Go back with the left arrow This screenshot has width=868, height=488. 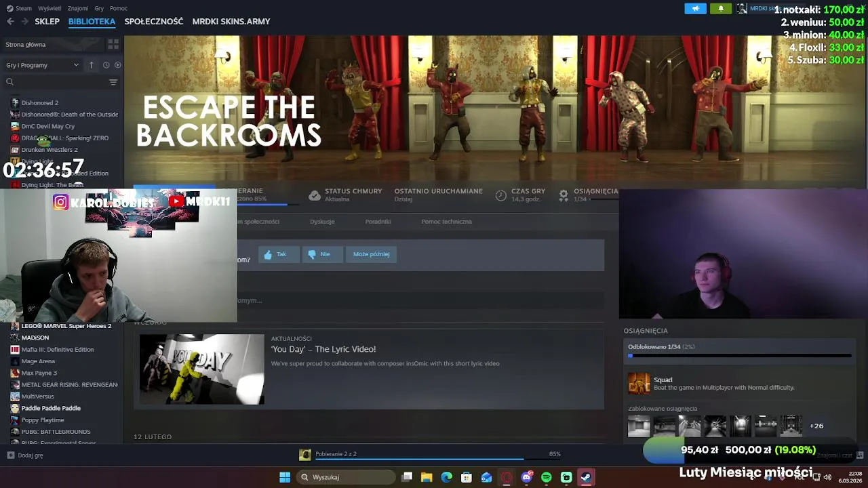[10, 22]
